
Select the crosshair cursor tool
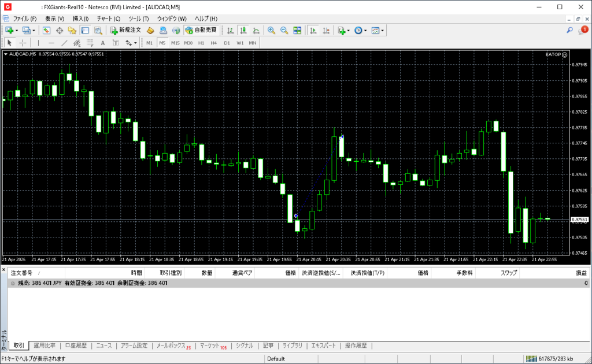pos(23,43)
